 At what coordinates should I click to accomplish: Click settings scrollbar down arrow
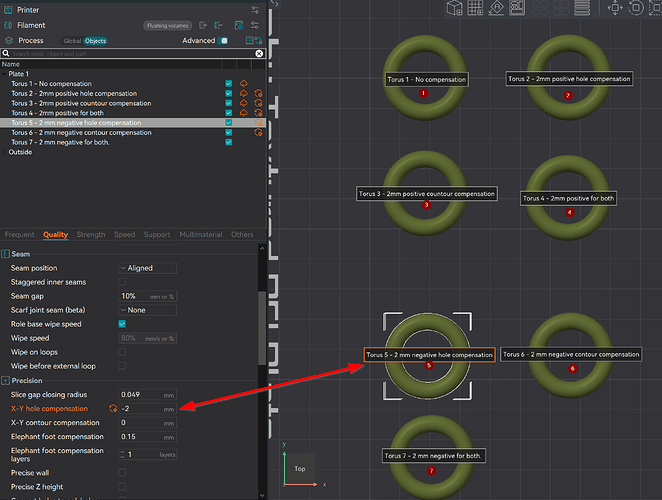pyautogui.click(x=262, y=495)
